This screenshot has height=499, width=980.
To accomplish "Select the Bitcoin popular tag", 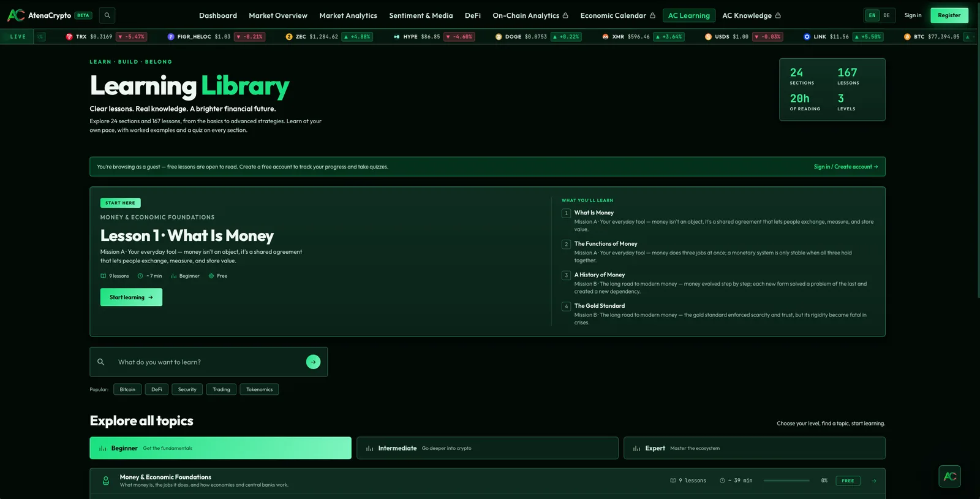I will (x=127, y=389).
